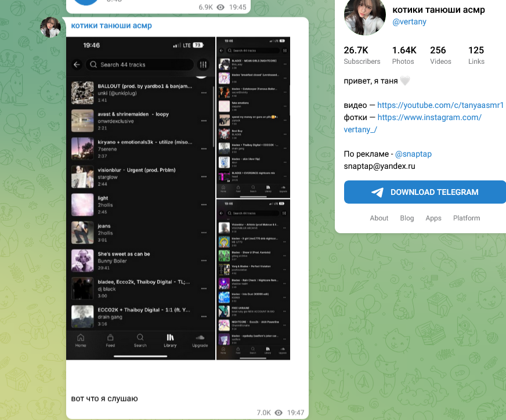Click the back arrow in the large screenshot
This screenshot has width=506, height=420.
[x=77, y=64]
